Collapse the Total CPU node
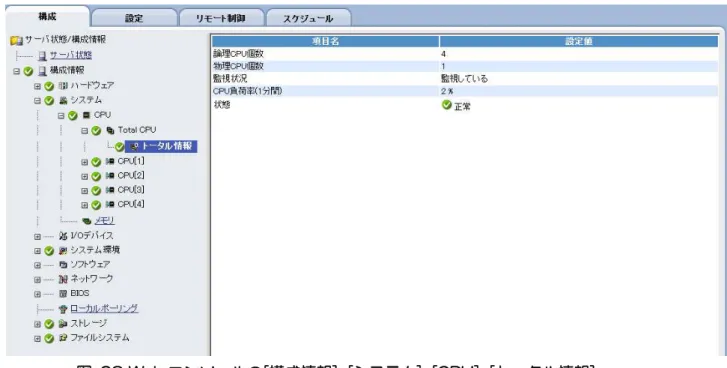 (84, 131)
